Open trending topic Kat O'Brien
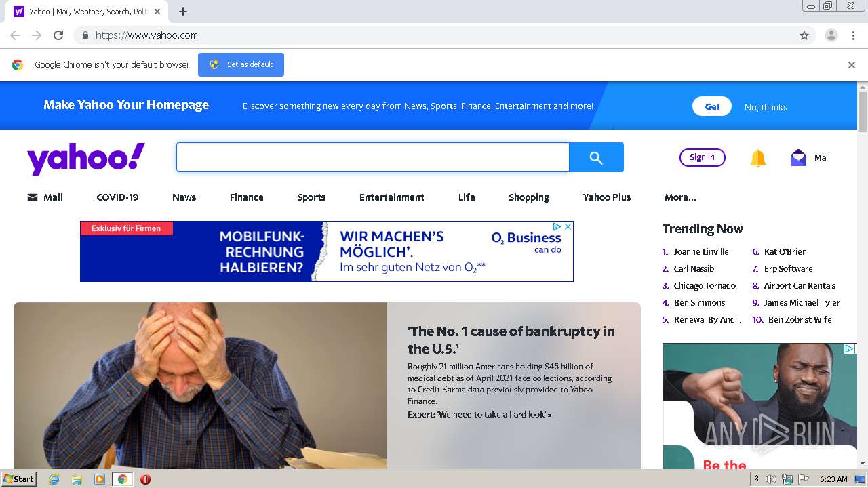 coord(785,251)
